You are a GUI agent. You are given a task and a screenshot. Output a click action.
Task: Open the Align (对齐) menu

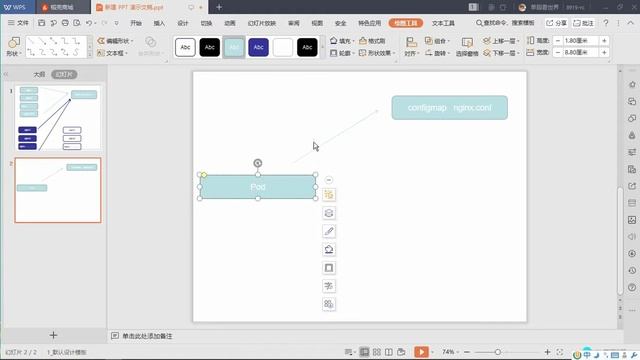pos(411,47)
